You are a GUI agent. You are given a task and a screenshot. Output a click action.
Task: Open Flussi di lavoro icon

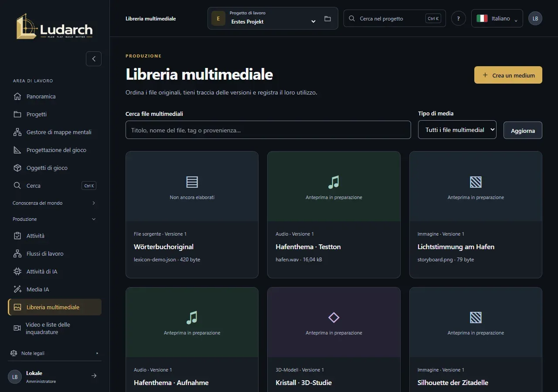pyautogui.click(x=17, y=253)
